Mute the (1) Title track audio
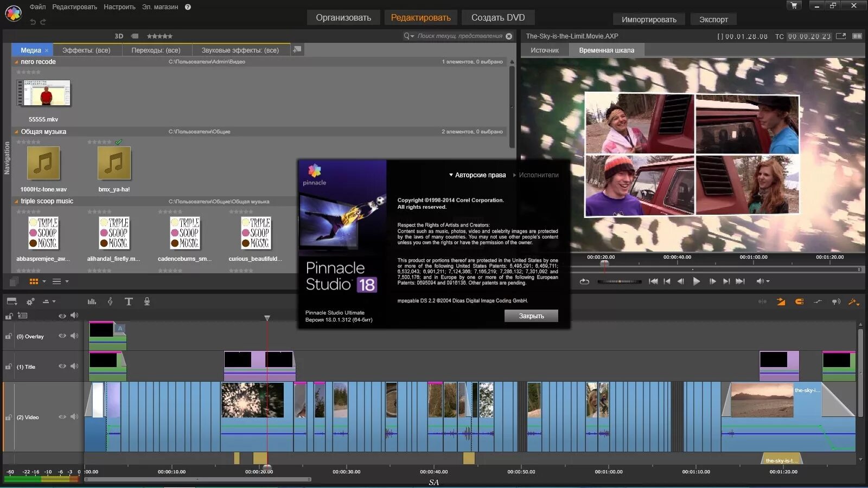868x488 pixels. pyautogui.click(x=74, y=367)
